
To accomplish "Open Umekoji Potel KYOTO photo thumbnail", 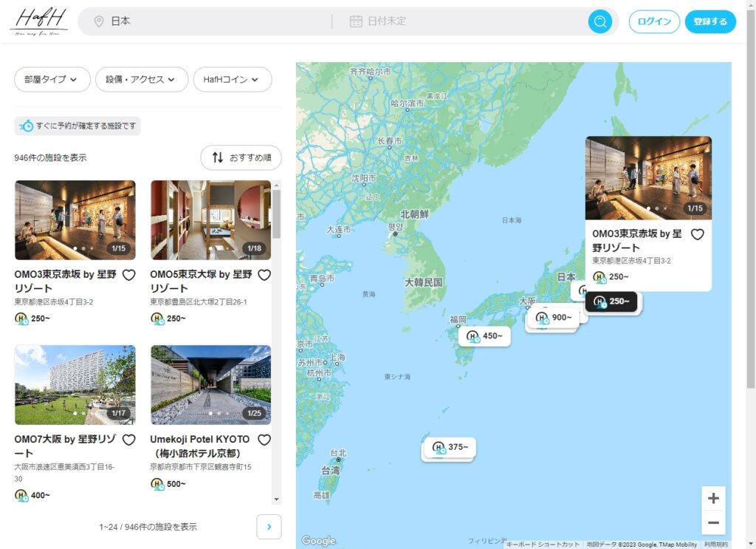I will tap(210, 385).
